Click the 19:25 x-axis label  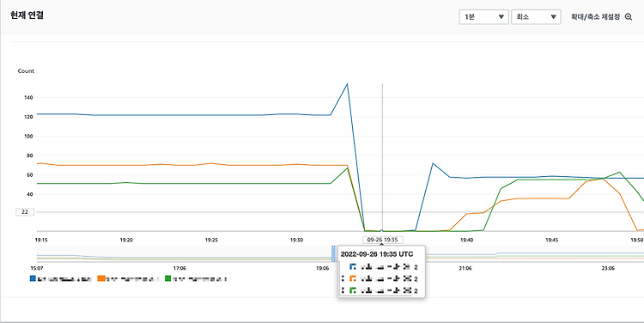pos(211,240)
